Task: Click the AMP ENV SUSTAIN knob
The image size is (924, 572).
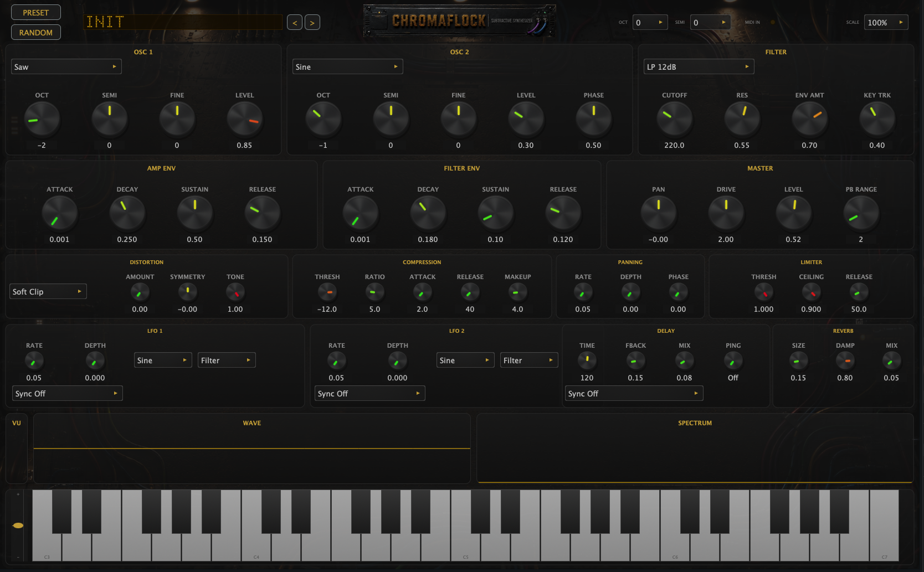Action: [x=195, y=213]
